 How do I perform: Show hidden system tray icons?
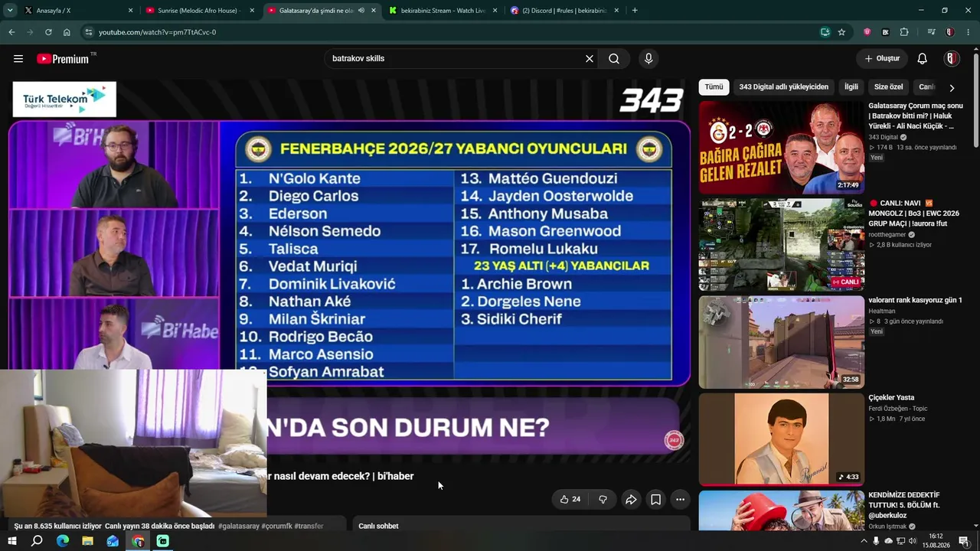(x=864, y=541)
